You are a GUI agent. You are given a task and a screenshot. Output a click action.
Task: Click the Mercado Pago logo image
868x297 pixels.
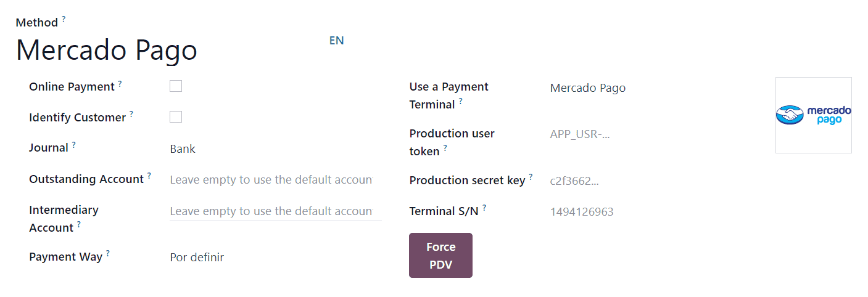click(813, 115)
